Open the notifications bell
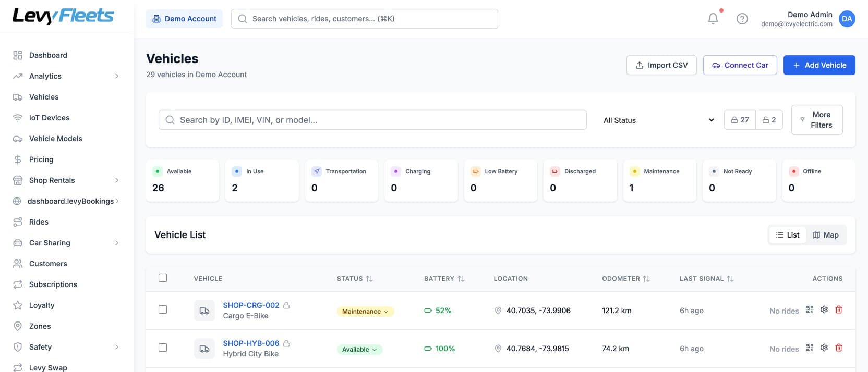The height and width of the screenshot is (372, 868). tap(713, 19)
